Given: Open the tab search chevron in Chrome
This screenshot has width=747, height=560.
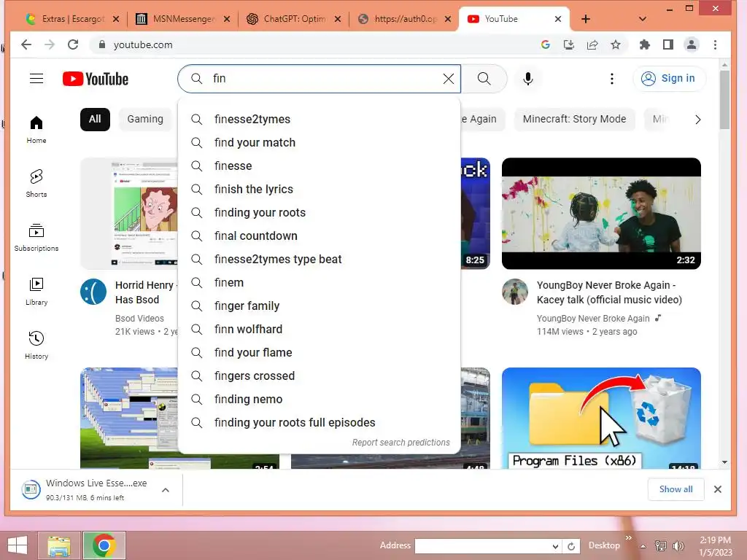Looking at the screenshot, I should click(x=642, y=19).
